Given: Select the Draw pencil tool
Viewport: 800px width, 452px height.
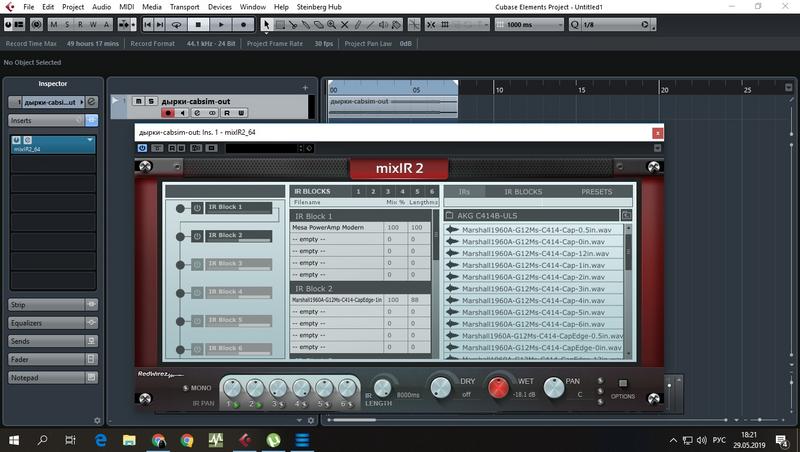Looking at the screenshot, I should (357, 24).
